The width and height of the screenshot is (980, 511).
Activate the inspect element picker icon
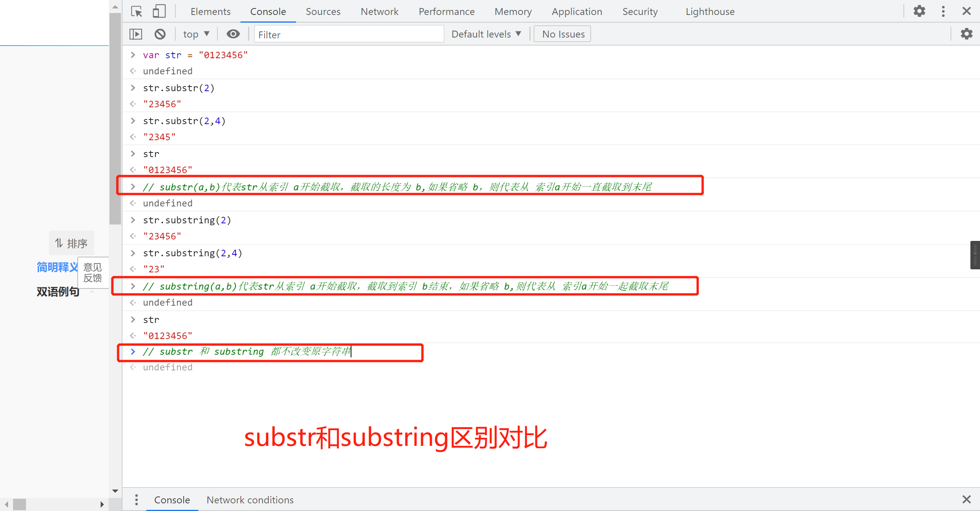136,11
